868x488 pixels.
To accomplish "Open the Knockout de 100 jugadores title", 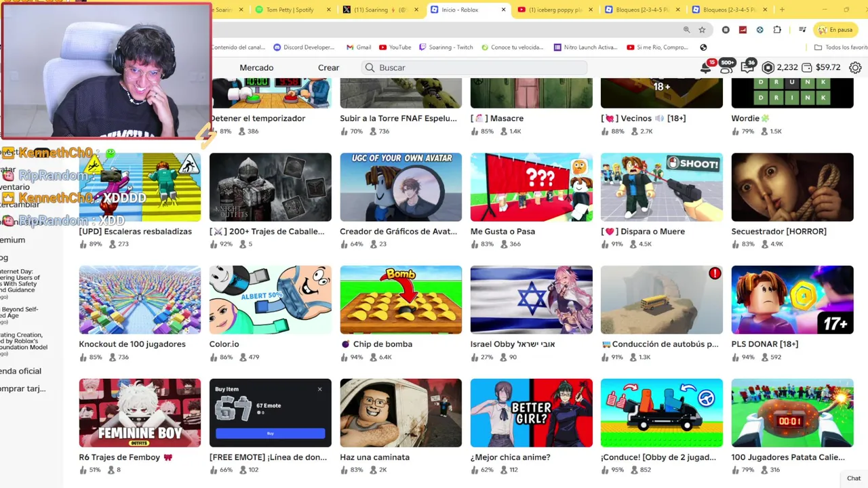I will [132, 344].
